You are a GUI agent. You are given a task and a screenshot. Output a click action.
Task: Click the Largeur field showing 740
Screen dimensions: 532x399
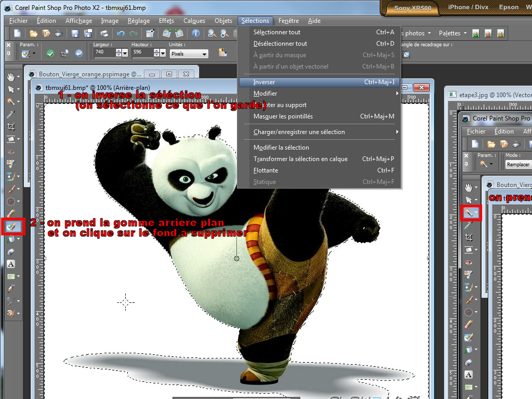(x=104, y=52)
